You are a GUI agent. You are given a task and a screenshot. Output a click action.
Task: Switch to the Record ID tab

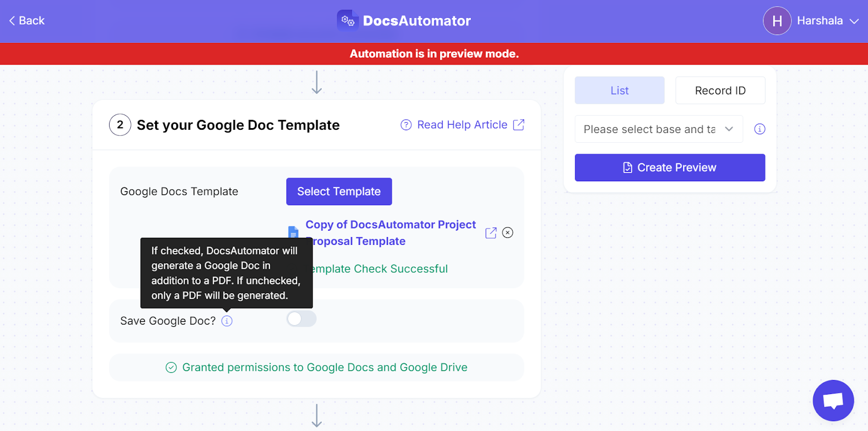(720, 90)
